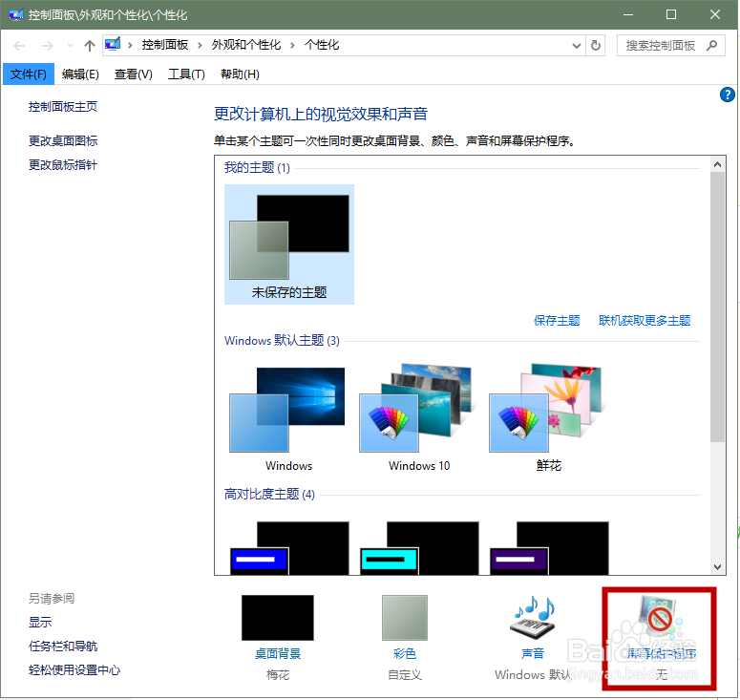This screenshot has width=740, height=700.
Task: Click the search magnifier icon
Action: (x=711, y=45)
